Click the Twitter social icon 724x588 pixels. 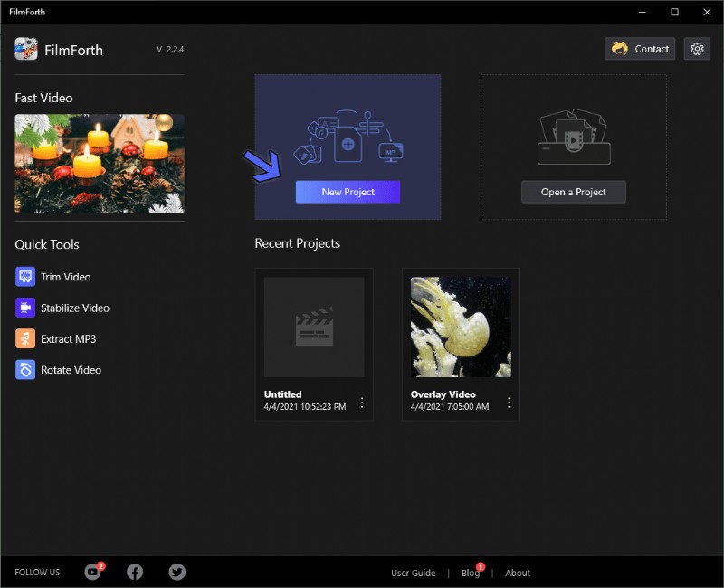tap(176, 572)
